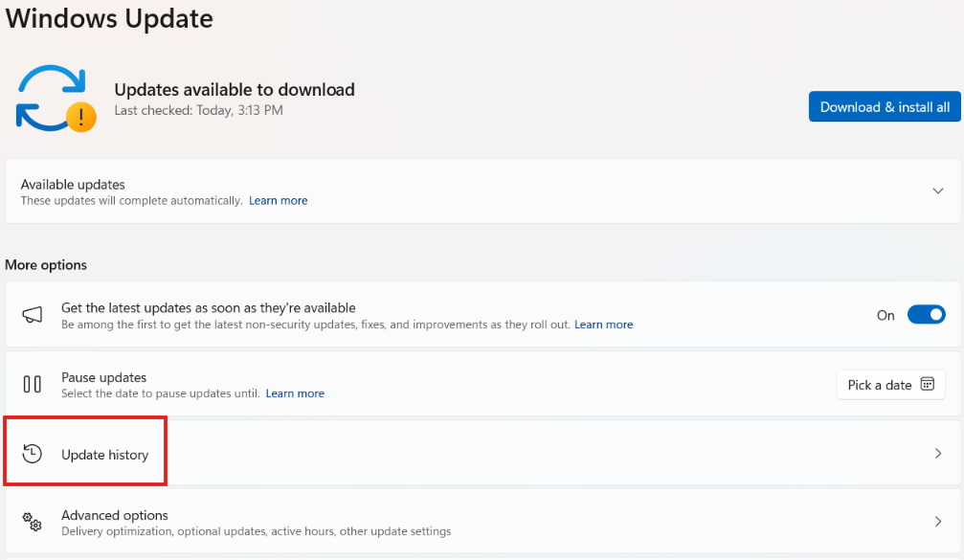Click the megaphone icon for latest updates
Viewport: 964px width, 560px height.
pyautogui.click(x=33, y=315)
